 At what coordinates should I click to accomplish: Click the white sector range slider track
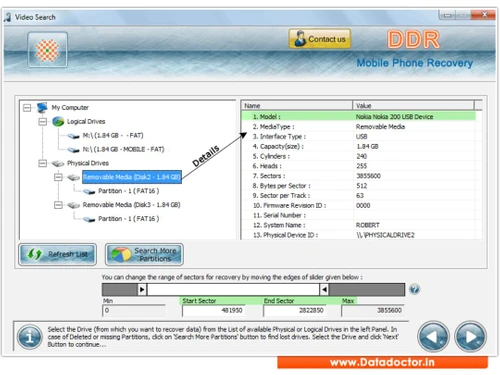pos(233,289)
